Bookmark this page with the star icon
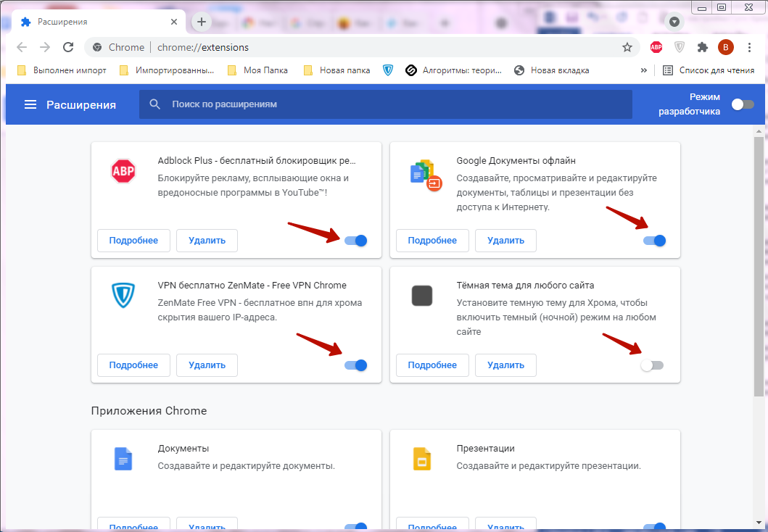The width and height of the screenshot is (768, 532). pos(627,47)
